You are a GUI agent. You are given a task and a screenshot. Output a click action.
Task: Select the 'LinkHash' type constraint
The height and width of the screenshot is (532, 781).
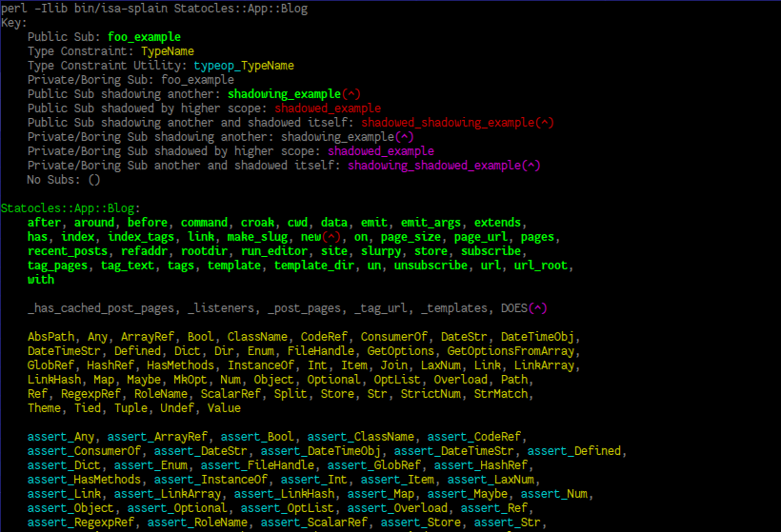[53, 380]
